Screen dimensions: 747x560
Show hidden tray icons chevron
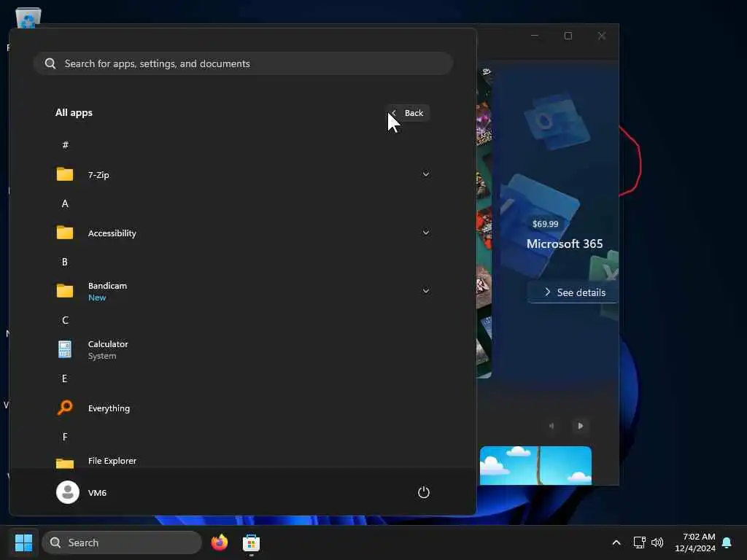616,542
